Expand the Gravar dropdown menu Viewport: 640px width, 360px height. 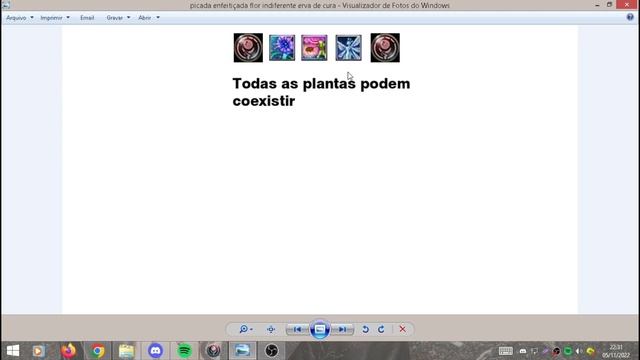coord(118,18)
